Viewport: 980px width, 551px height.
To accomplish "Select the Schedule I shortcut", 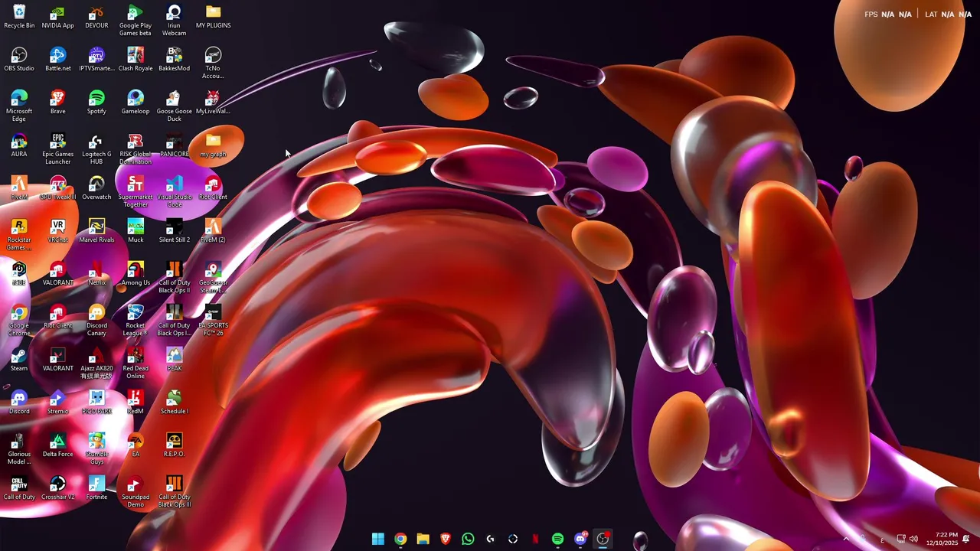I will coord(174,403).
